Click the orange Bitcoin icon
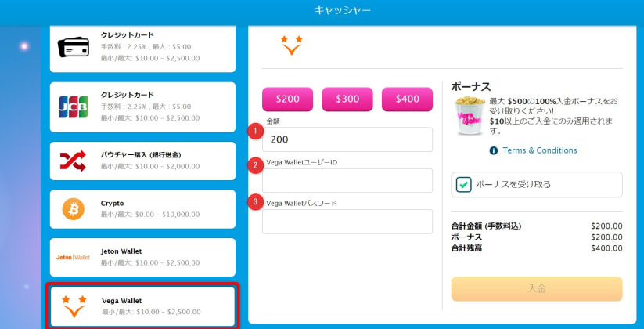 pos(73,209)
